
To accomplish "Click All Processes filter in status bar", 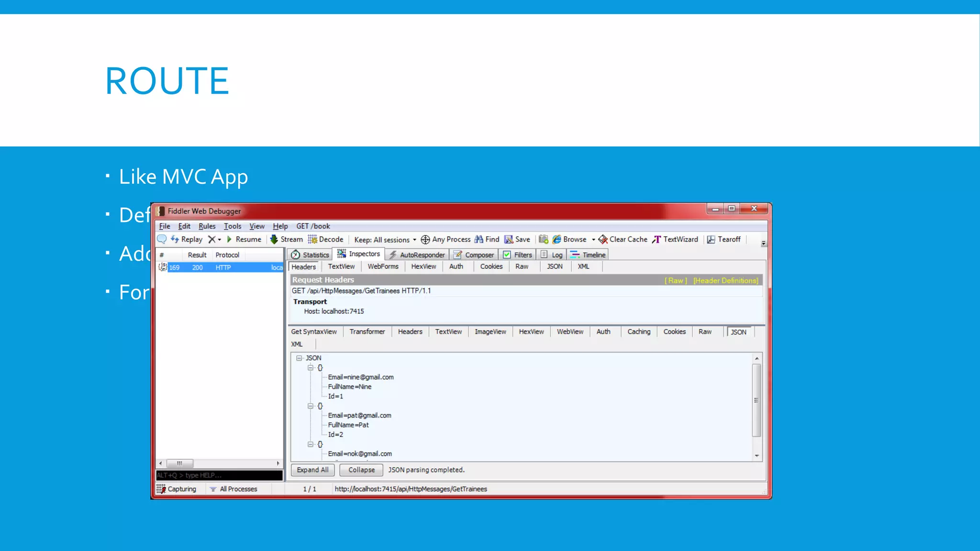I will click(x=234, y=489).
